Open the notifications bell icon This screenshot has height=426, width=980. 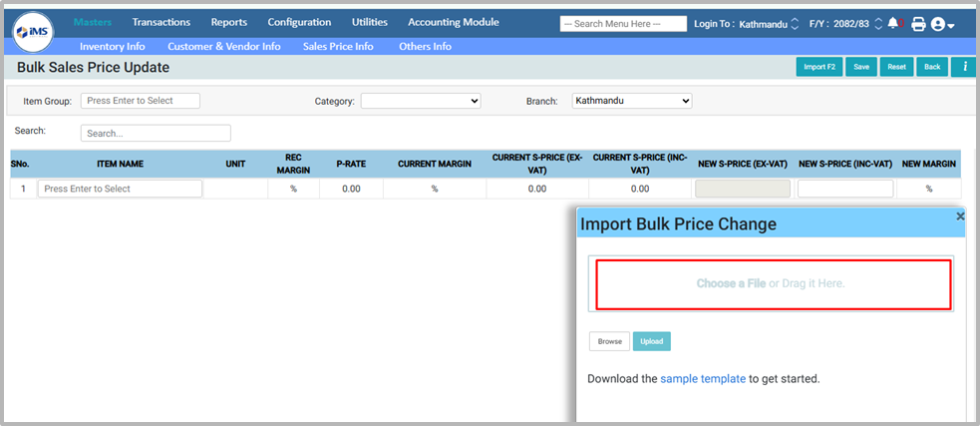click(893, 23)
